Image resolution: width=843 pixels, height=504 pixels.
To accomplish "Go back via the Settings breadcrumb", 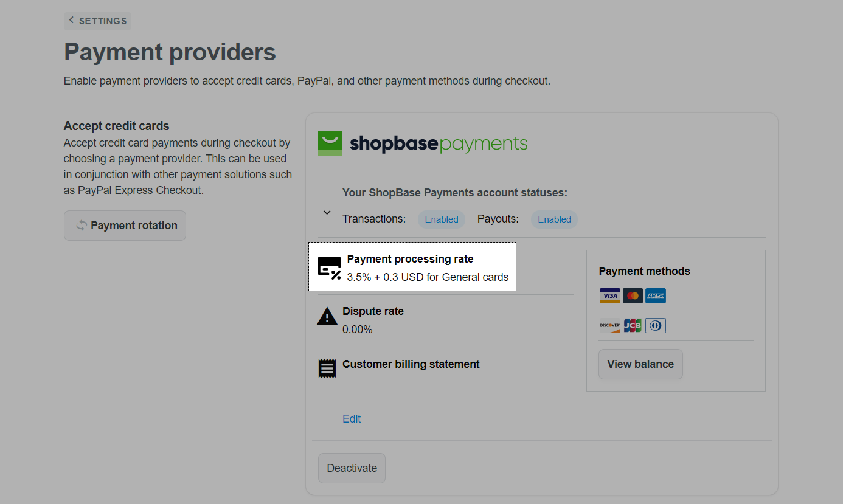I will tap(97, 21).
